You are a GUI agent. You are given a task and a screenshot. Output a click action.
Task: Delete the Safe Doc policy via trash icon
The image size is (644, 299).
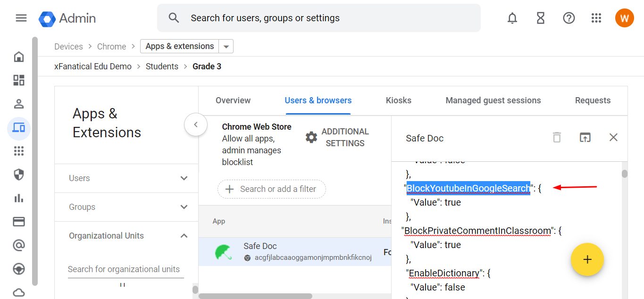click(x=557, y=137)
